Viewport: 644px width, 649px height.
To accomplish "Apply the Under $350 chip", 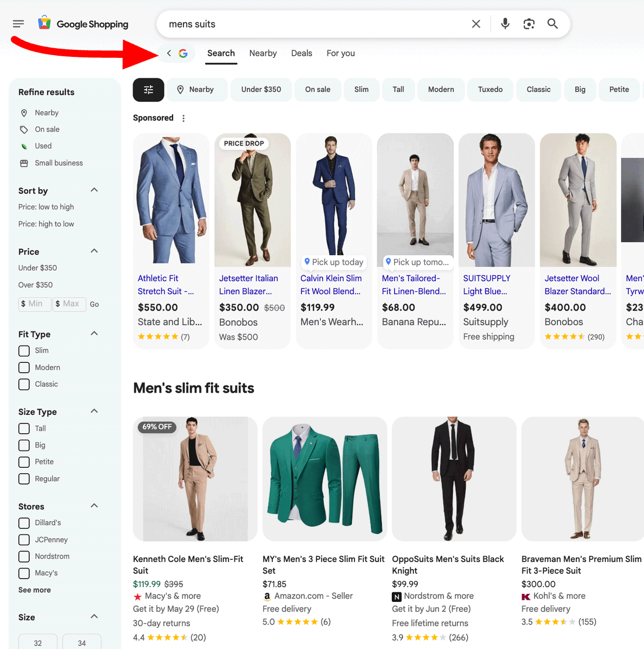I will point(261,90).
